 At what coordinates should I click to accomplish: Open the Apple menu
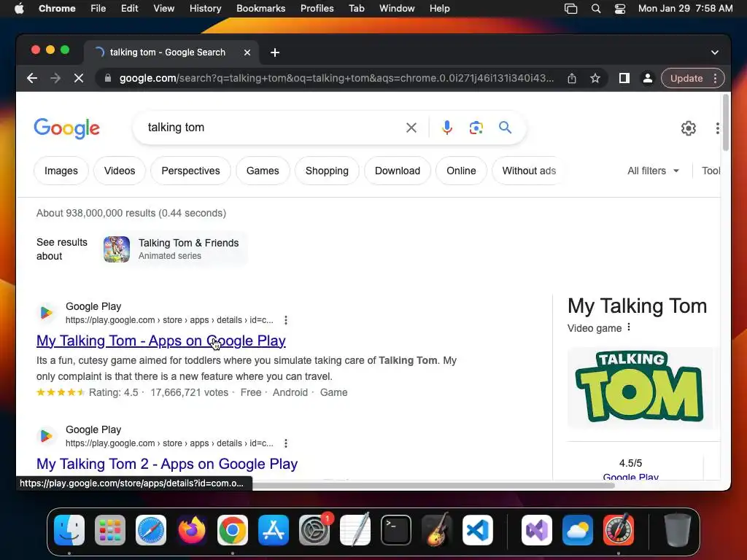tap(19, 9)
